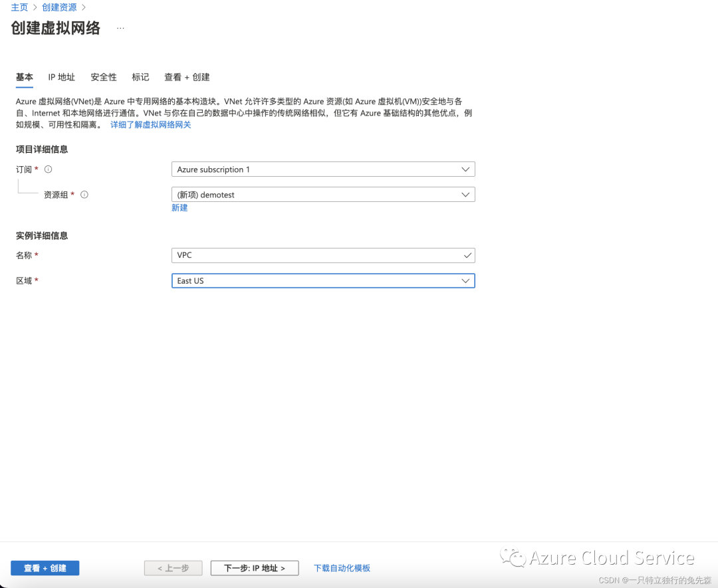Image resolution: width=718 pixels, height=588 pixels.
Task: Switch to the 标记 tab
Action: [140, 77]
